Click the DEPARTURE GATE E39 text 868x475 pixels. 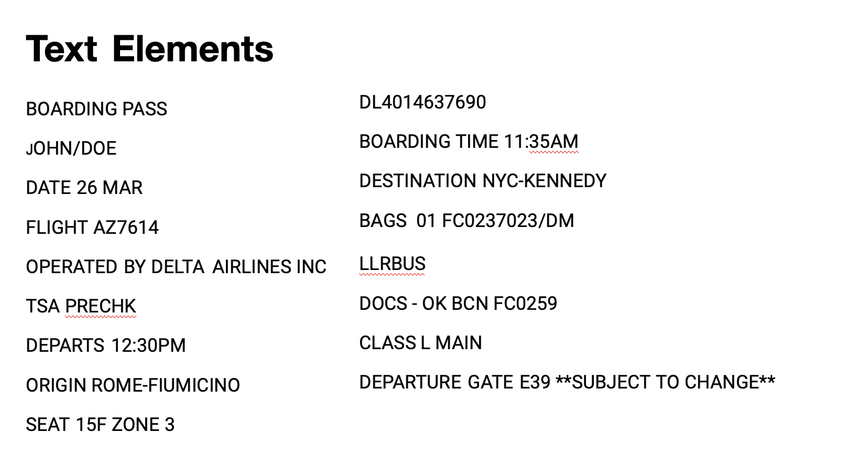tap(455, 382)
